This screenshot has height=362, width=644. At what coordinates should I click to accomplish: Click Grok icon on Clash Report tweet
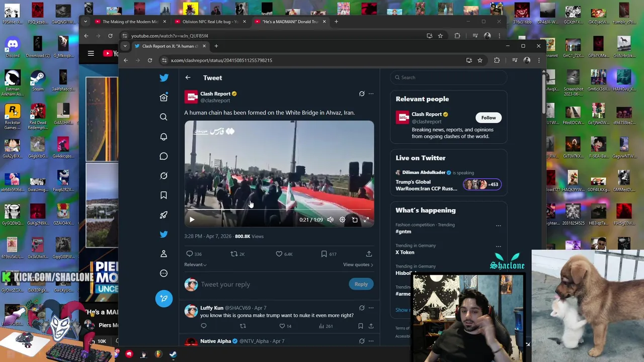click(362, 94)
